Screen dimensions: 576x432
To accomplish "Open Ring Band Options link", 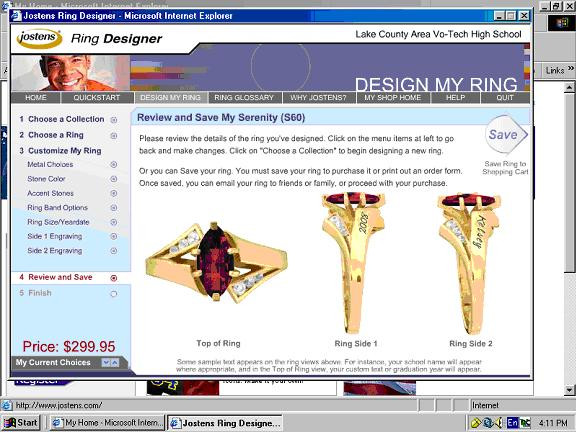I will point(58,208).
